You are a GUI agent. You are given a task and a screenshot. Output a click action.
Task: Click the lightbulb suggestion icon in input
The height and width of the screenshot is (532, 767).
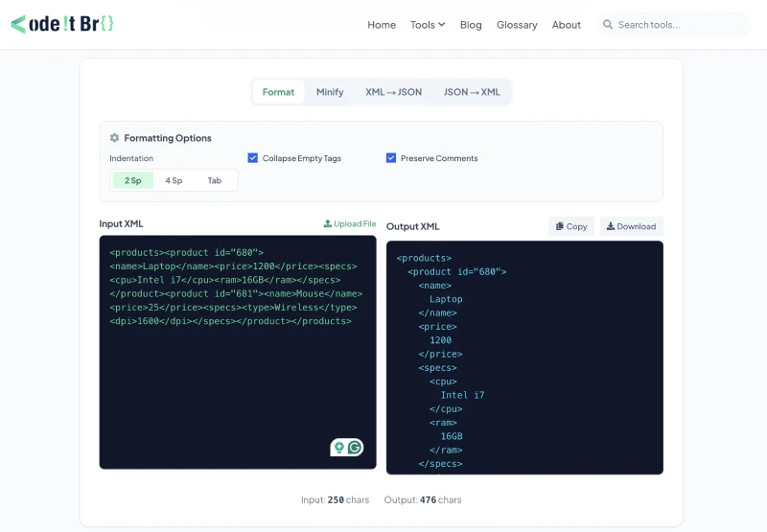point(339,447)
